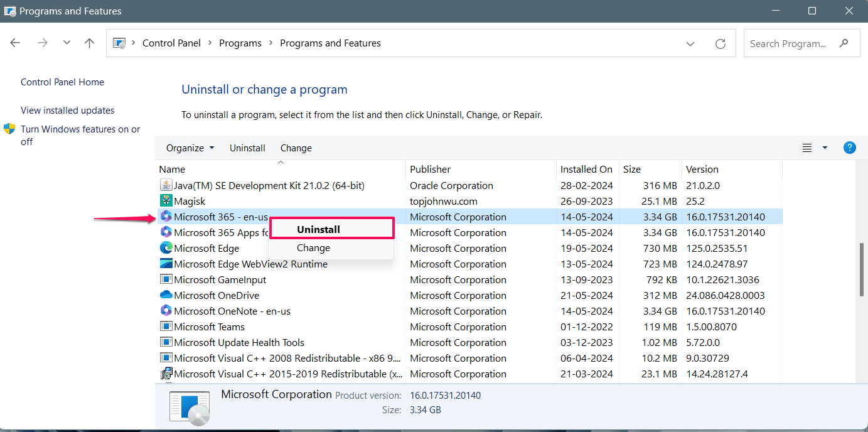The height and width of the screenshot is (432, 868).
Task: Go back with the left arrow
Action: point(15,43)
